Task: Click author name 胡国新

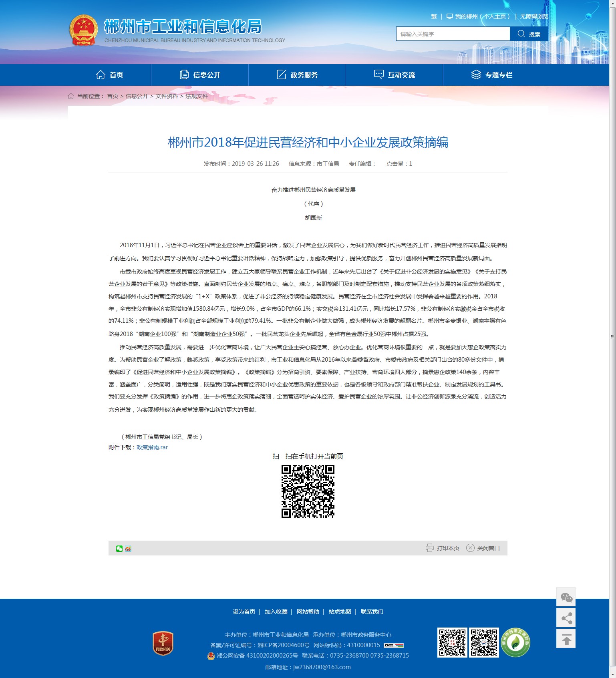Action: pos(314,218)
